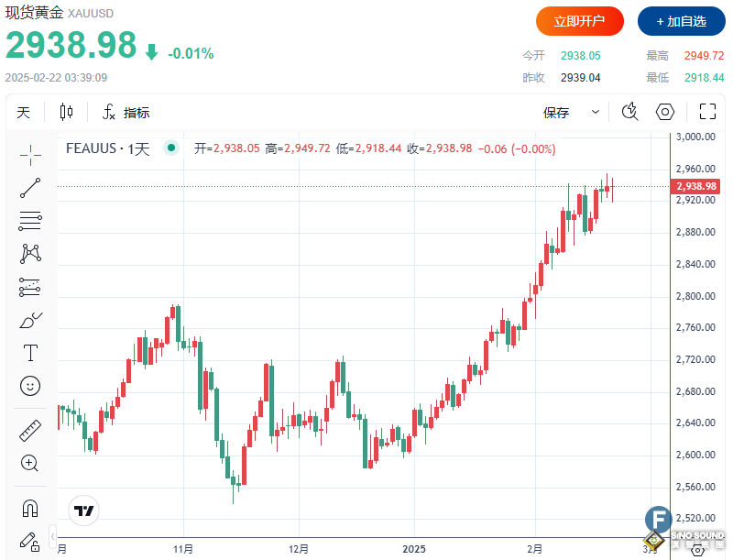Click the 立即开户 button

578,20
